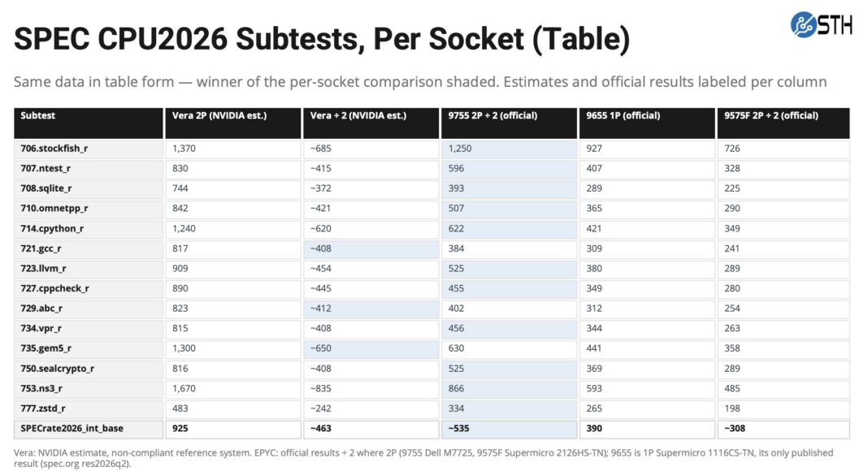Select the 9755 2P ÷ 2 (official) header
This screenshot has height=471, width=868.
pyautogui.click(x=509, y=123)
